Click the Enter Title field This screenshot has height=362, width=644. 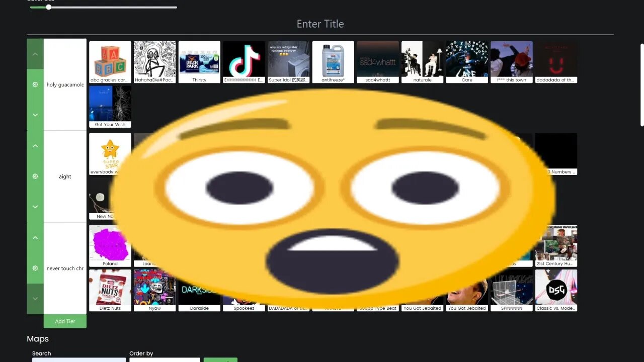pyautogui.click(x=320, y=24)
